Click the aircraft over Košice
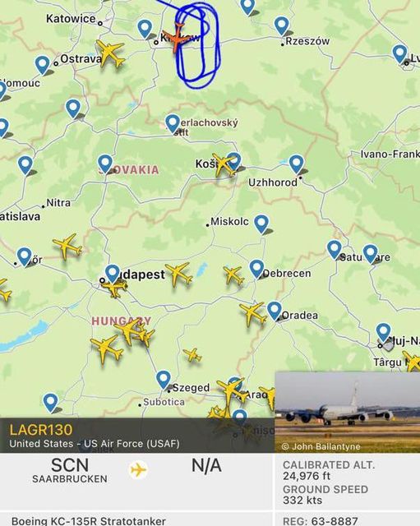The height and width of the screenshot is (526, 420). 224,164
